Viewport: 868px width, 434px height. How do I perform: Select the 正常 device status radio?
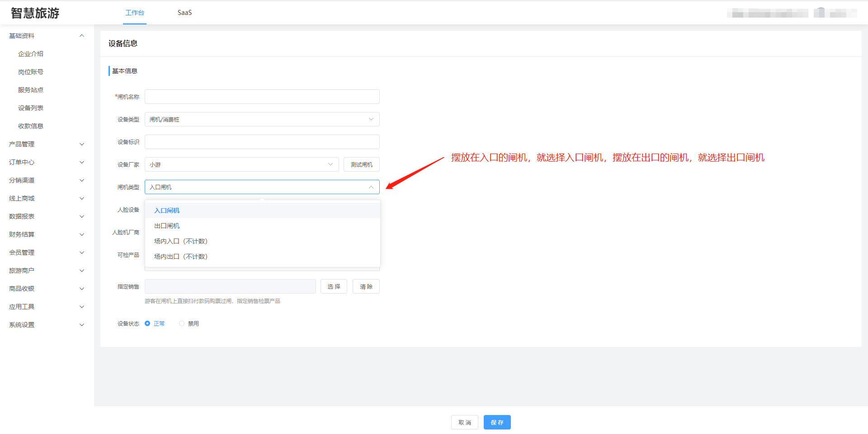point(147,323)
